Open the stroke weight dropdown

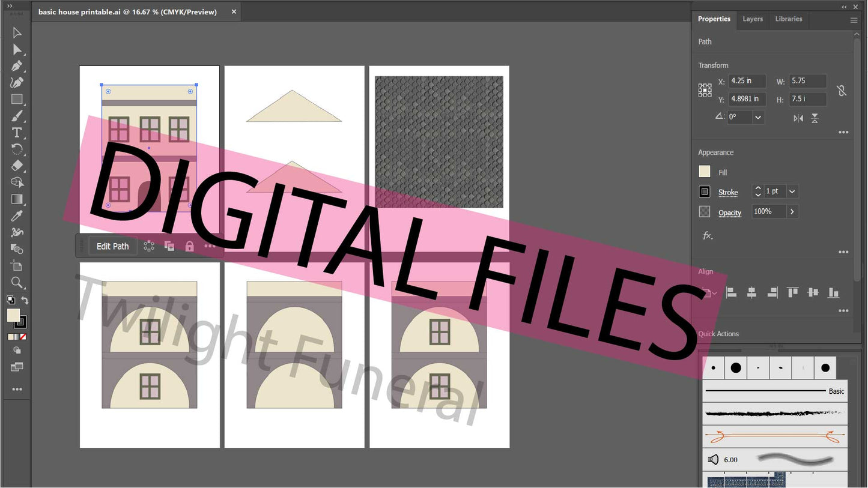tap(792, 191)
